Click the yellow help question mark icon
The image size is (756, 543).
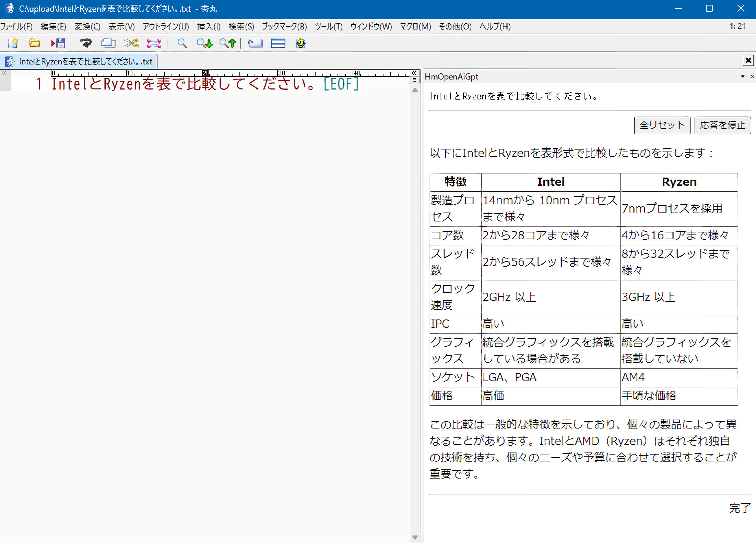pyautogui.click(x=300, y=43)
